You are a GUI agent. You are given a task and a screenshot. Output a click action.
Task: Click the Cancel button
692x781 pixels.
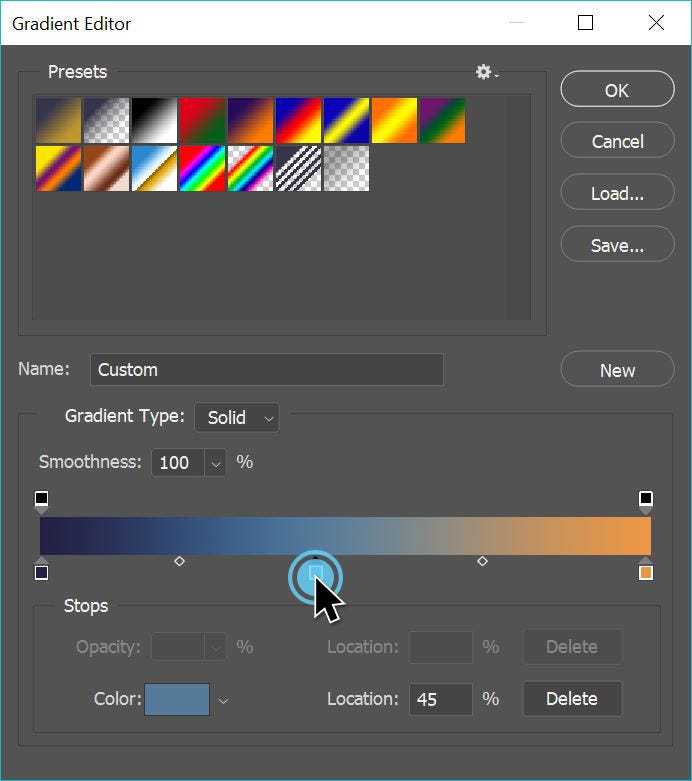pyautogui.click(x=617, y=141)
